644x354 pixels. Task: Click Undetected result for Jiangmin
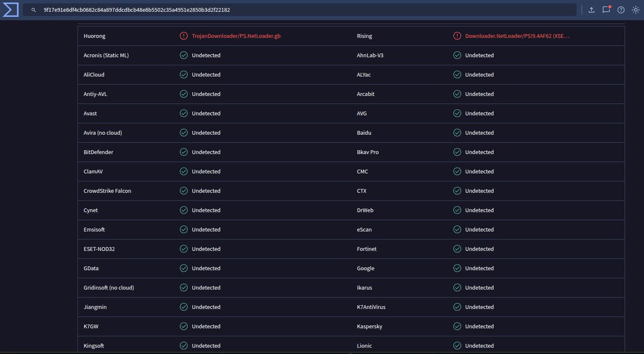point(206,307)
